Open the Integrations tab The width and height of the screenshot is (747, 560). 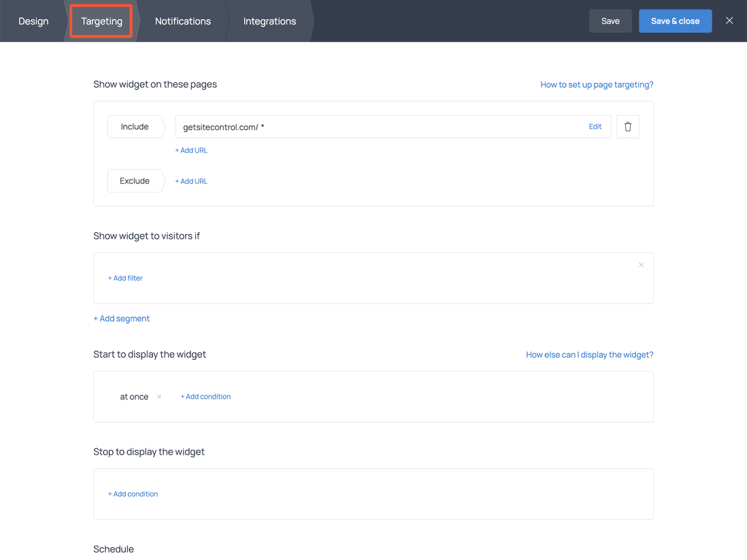269,21
